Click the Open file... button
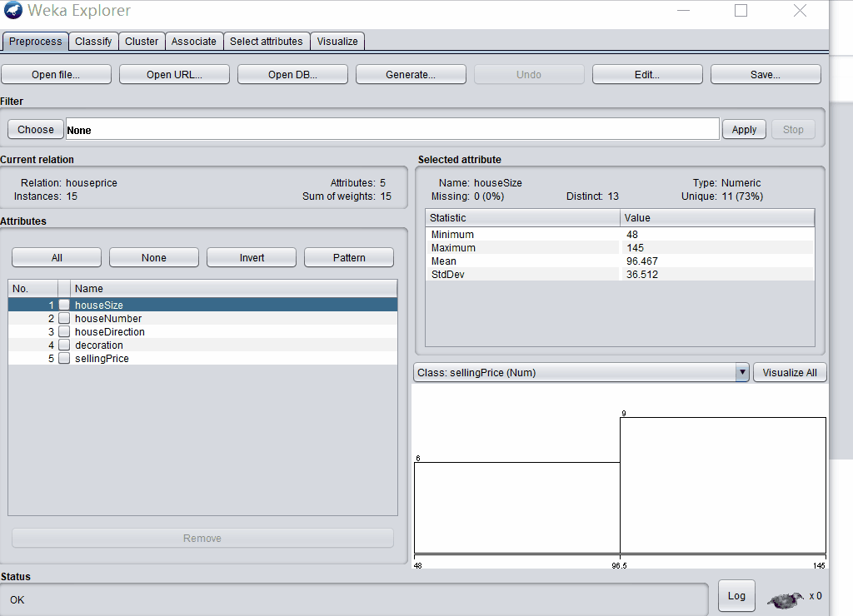 click(56, 74)
